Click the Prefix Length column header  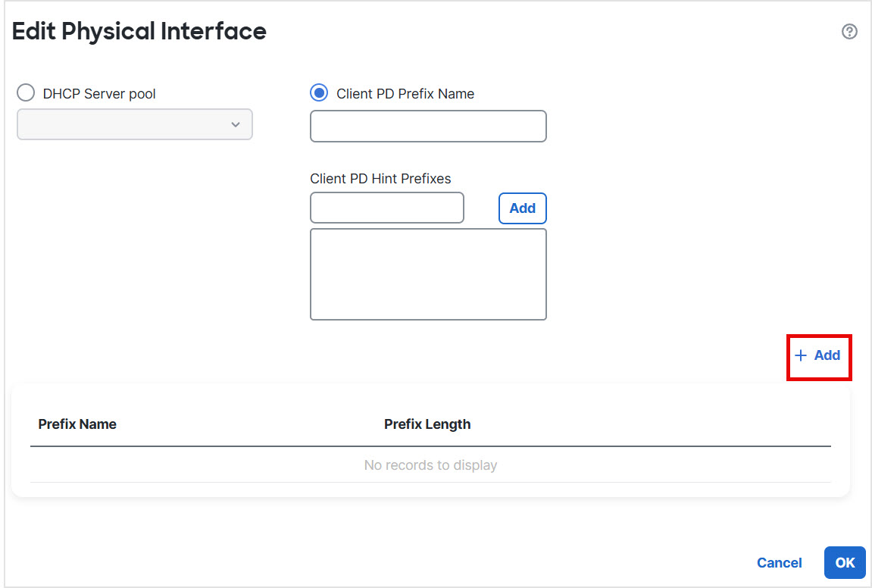427,424
